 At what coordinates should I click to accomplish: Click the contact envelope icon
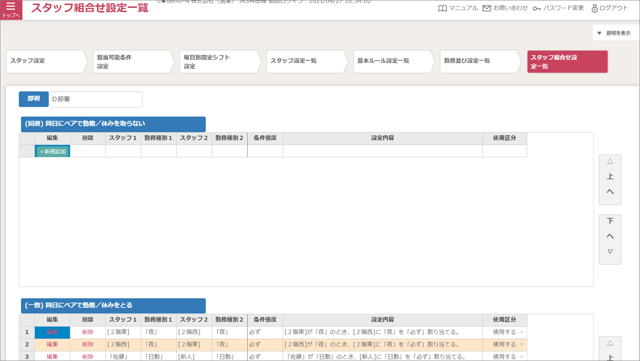487,8
